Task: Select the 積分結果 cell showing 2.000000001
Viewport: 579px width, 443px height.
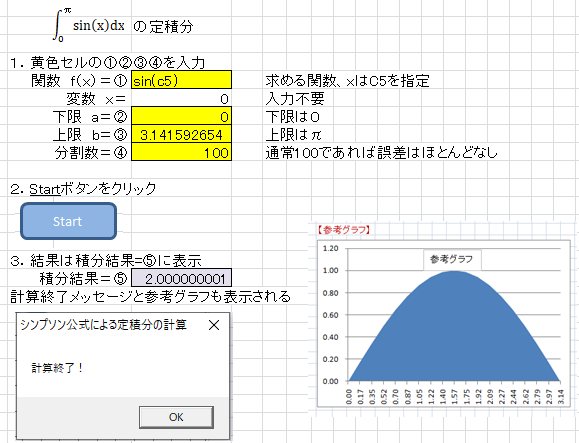Action: coord(181,278)
